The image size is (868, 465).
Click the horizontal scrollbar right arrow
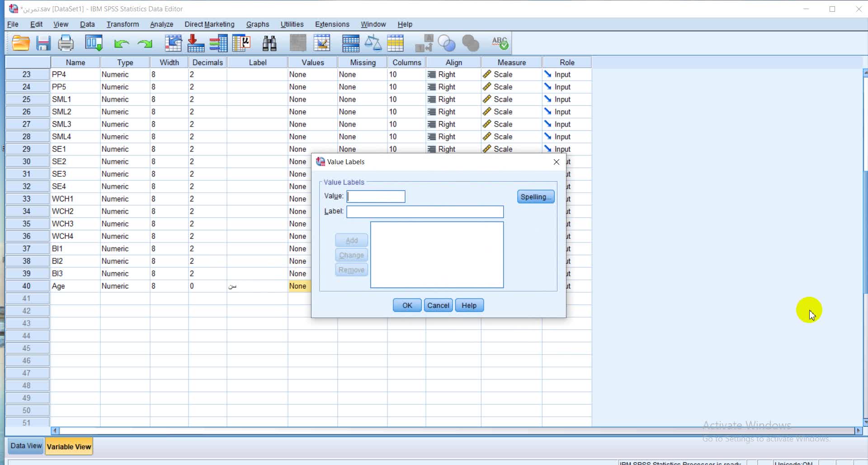pyautogui.click(x=858, y=431)
